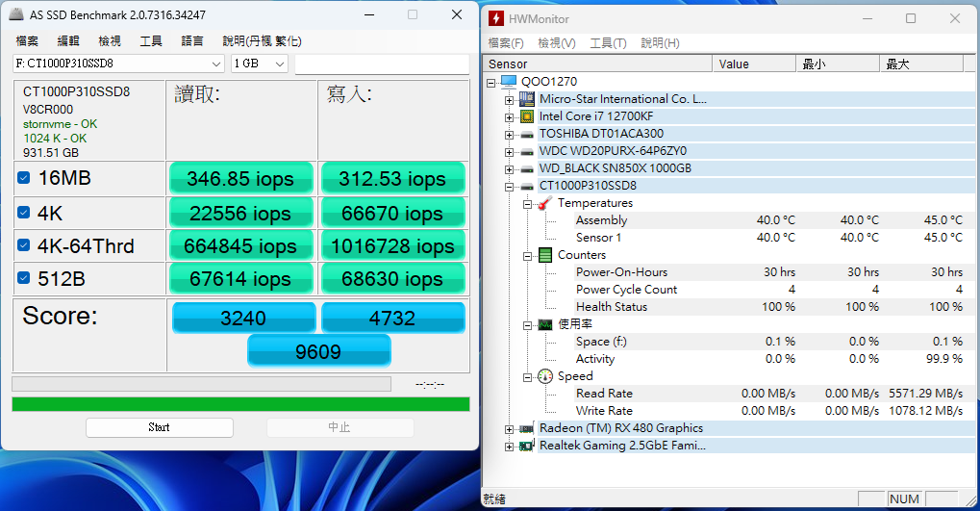Expand the Intel Core i7 12700KF node
This screenshot has width=980, height=511.
coord(510,117)
